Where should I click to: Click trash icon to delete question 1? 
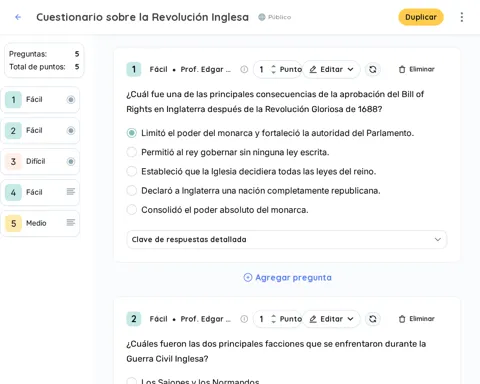click(402, 69)
